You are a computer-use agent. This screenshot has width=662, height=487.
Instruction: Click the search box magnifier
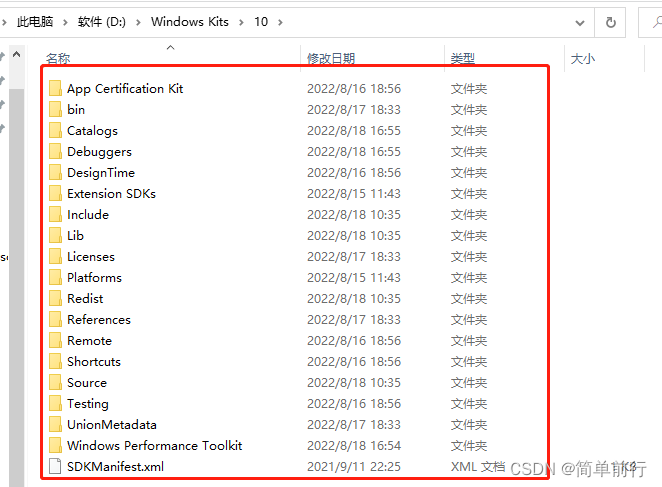(x=657, y=22)
